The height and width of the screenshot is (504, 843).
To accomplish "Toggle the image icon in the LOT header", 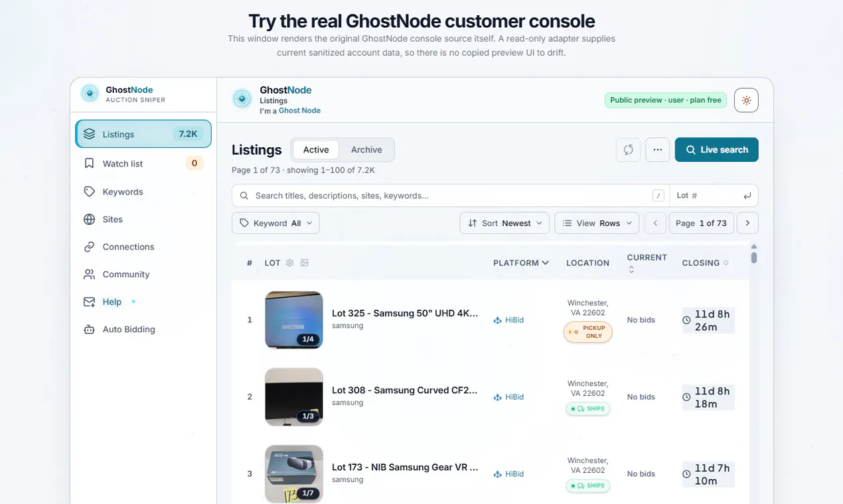I will pyautogui.click(x=305, y=263).
